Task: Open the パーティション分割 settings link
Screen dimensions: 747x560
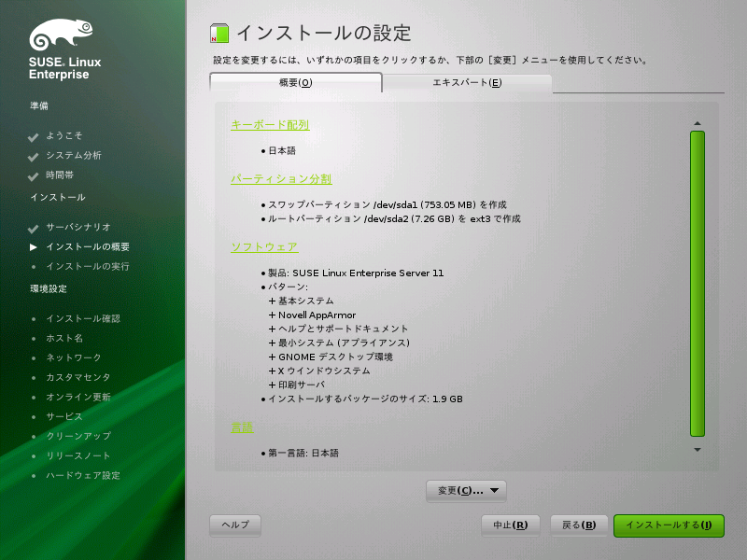Action: coord(281,179)
